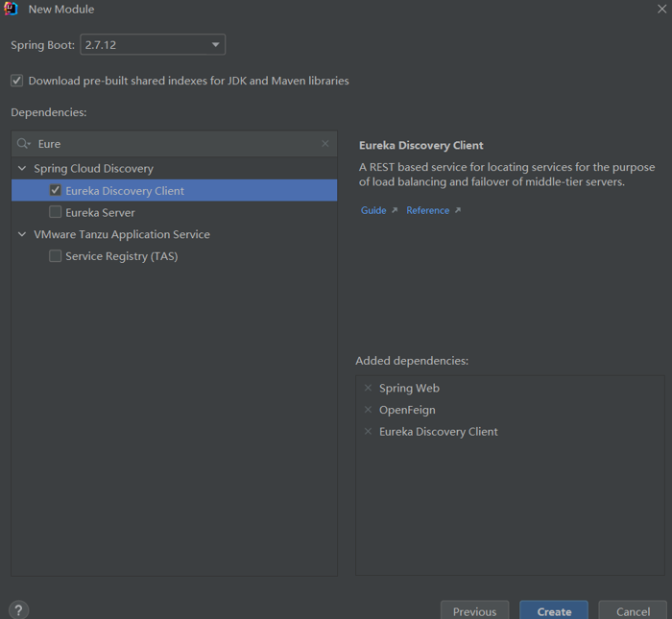Enable Service Registry (TAS) checkbox
This screenshot has height=619, width=672.
click(x=56, y=256)
